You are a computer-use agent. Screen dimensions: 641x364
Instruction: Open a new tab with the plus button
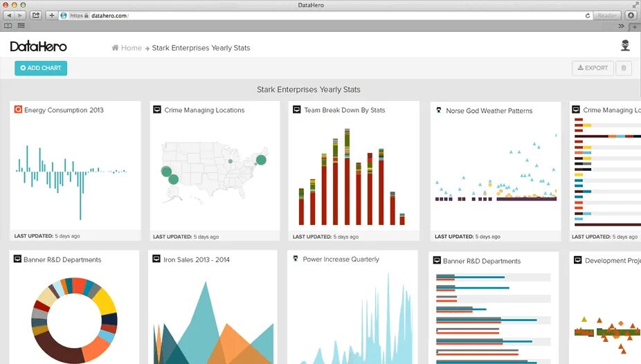click(x=635, y=26)
